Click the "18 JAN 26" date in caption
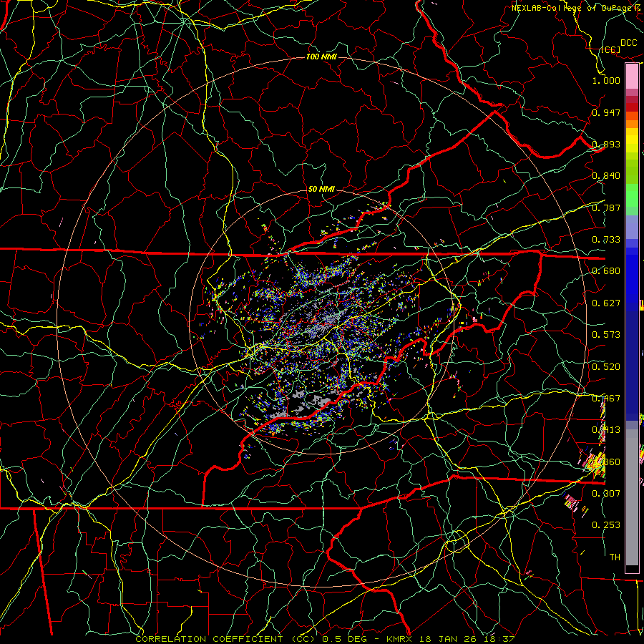The image size is (644, 644). (x=448, y=639)
